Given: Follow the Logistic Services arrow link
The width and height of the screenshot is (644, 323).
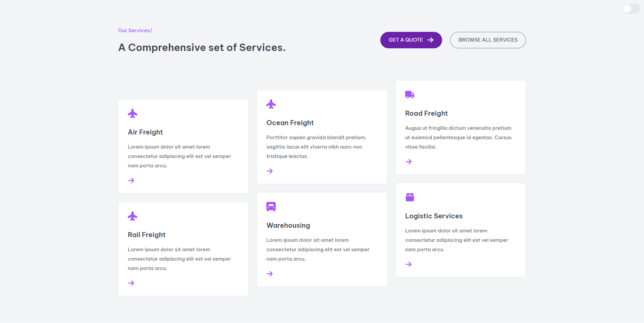Looking at the screenshot, I should point(408,264).
